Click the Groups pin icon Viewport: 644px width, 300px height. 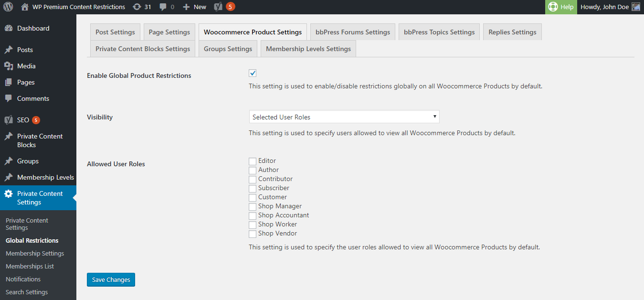(9, 161)
